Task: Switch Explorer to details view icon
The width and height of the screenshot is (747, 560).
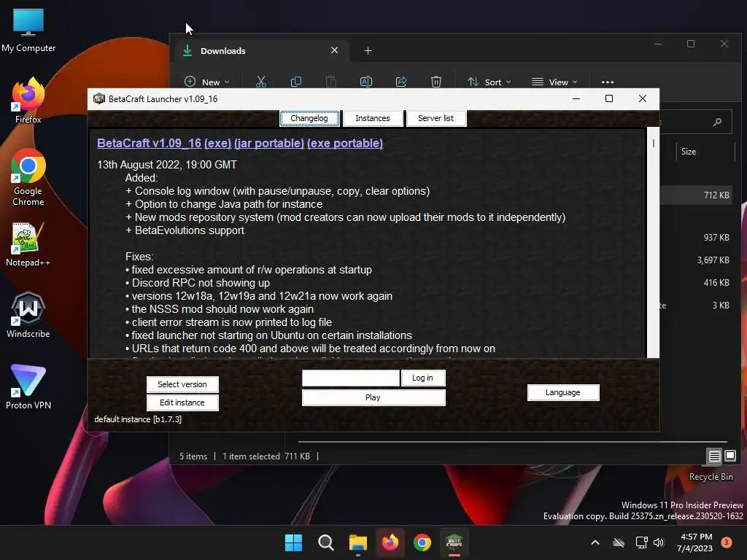Action: tap(714, 456)
